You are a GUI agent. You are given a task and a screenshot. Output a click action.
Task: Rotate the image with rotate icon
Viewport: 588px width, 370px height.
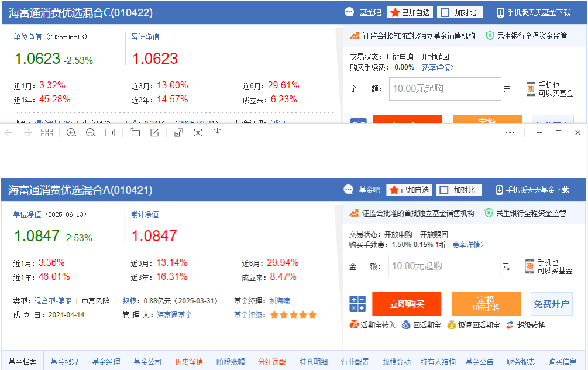[x=135, y=132]
